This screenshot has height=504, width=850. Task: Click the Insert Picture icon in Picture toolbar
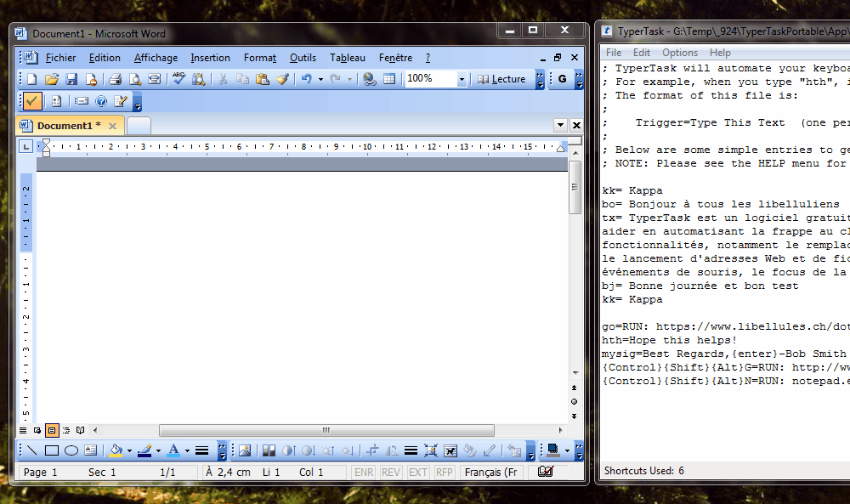tap(245, 450)
